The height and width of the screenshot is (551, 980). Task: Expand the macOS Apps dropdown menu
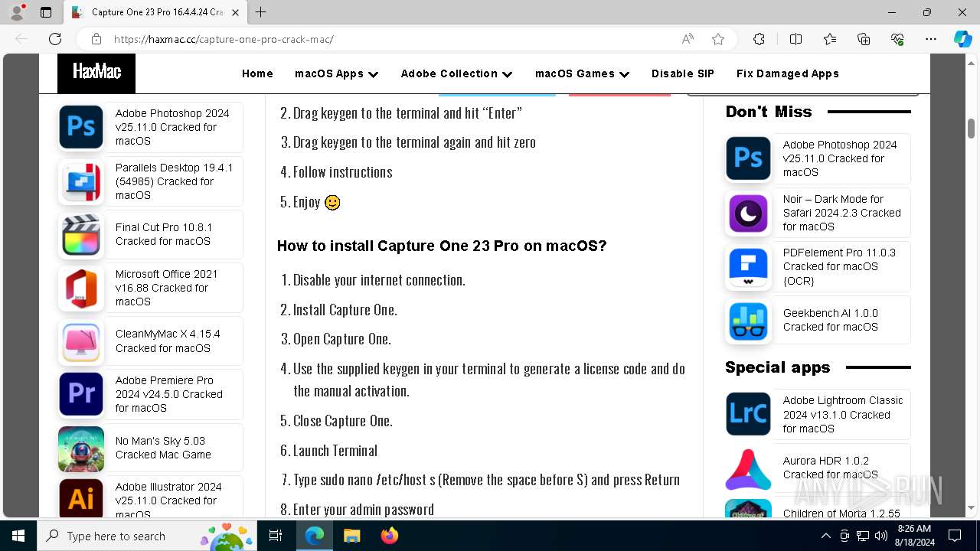337,73
